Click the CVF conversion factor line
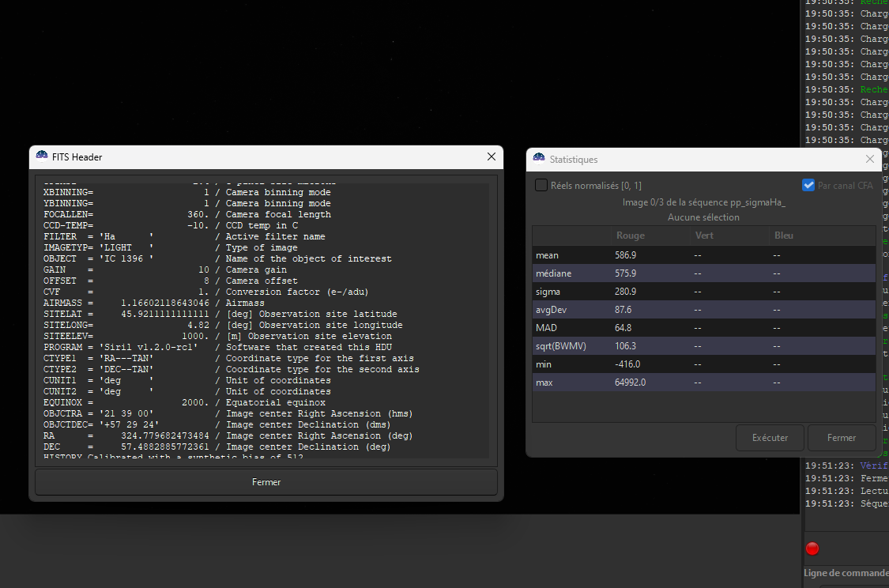889x588 pixels. point(205,292)
